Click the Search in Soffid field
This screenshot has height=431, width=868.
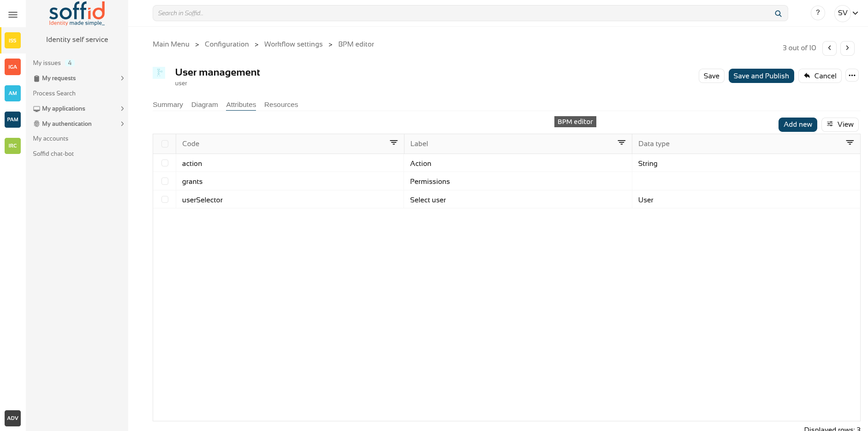(x=461, y=13)
